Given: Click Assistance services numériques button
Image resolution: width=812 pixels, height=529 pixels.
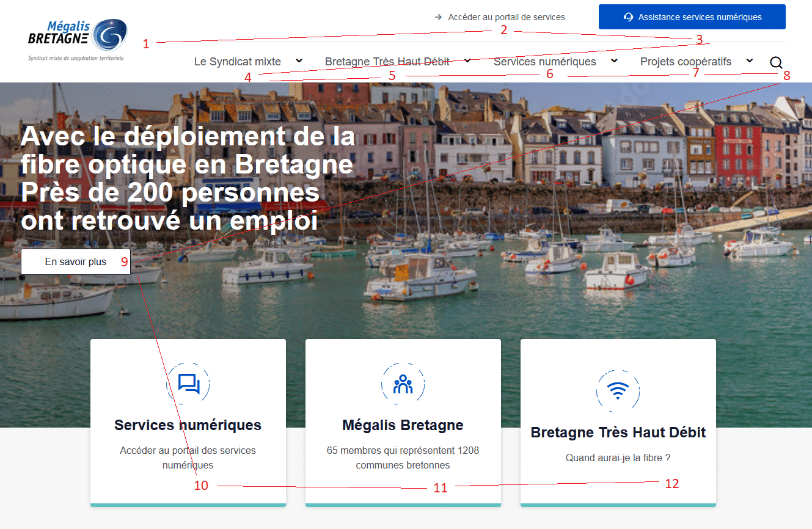Looking at the screenshot, I should [x=692, y=17].
